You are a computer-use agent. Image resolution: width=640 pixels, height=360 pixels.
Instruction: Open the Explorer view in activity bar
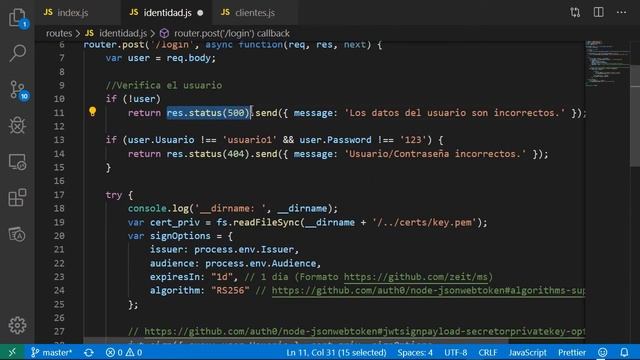[x=18, y=18]
